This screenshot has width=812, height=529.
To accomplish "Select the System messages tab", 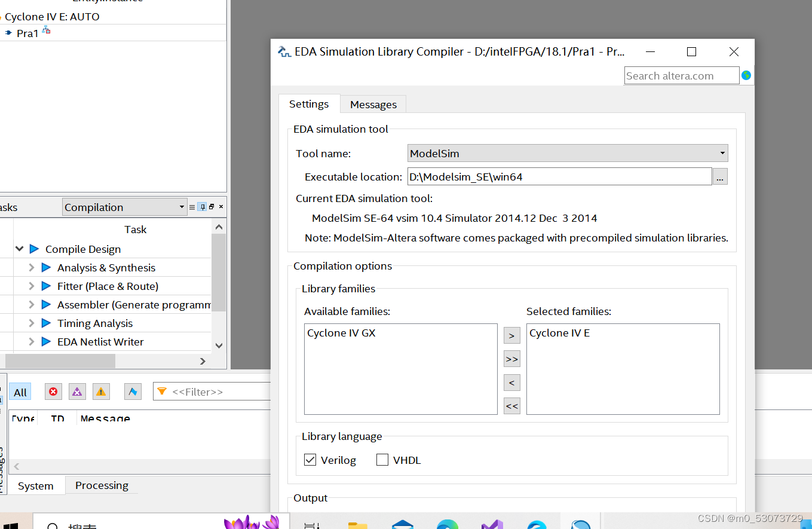I will [x=35, y=486].
